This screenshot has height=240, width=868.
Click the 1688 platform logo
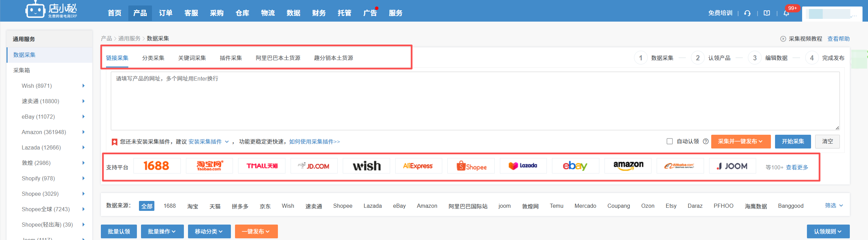(157, 166)
